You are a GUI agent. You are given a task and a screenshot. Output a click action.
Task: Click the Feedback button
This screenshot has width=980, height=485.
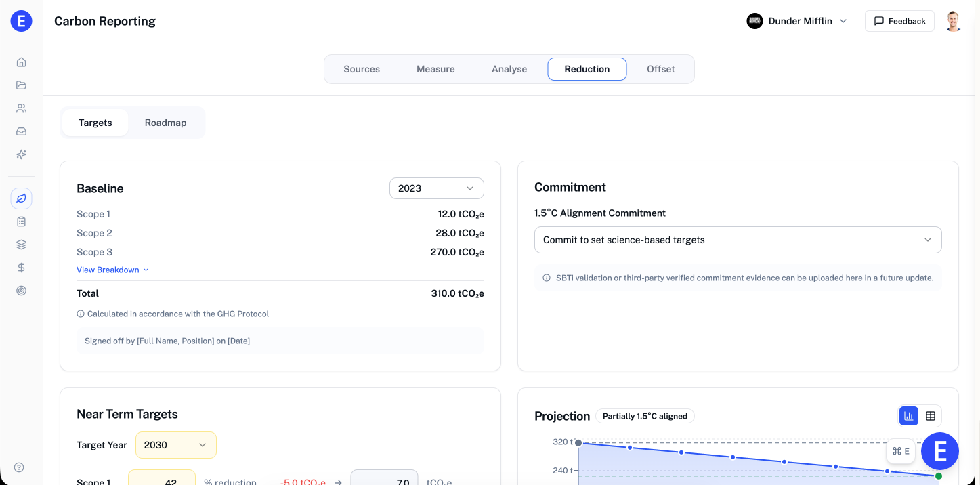pos(899,21)
